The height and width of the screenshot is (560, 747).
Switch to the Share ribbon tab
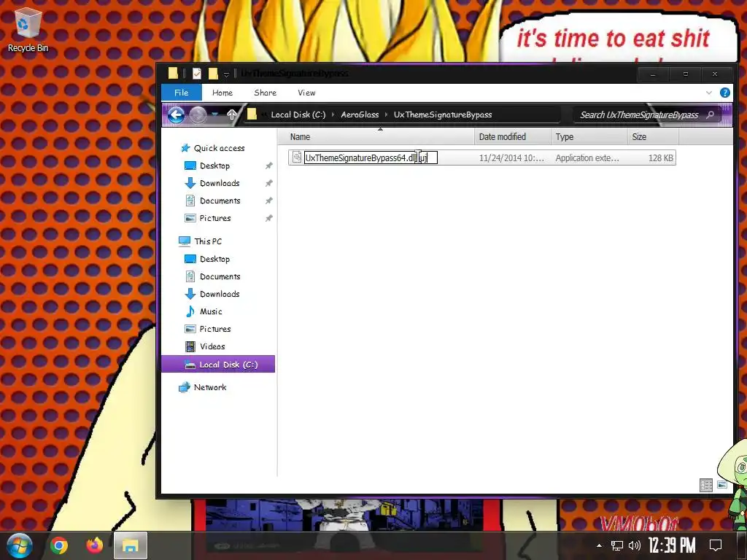[x=266, y=93]
